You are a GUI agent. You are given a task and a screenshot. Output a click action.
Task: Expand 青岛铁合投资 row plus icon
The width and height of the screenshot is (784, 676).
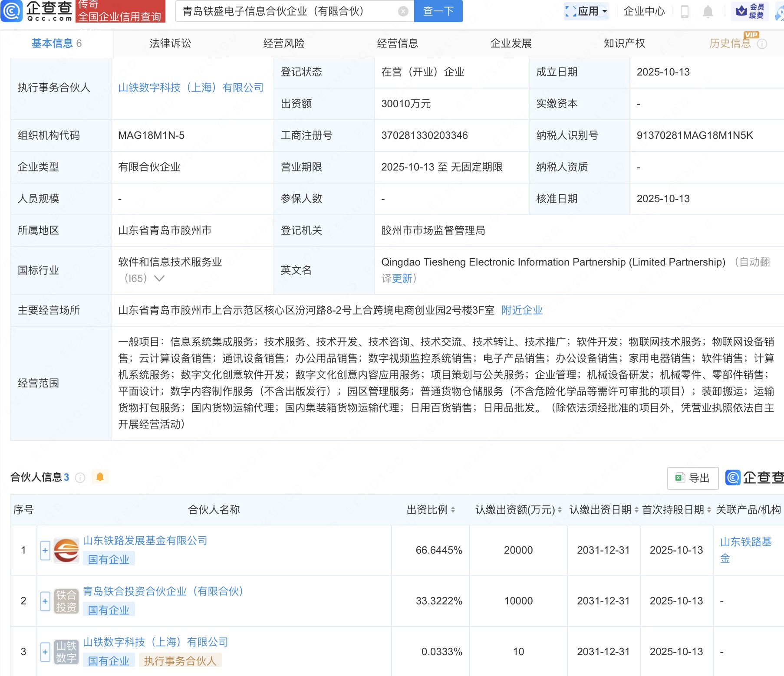45,601
